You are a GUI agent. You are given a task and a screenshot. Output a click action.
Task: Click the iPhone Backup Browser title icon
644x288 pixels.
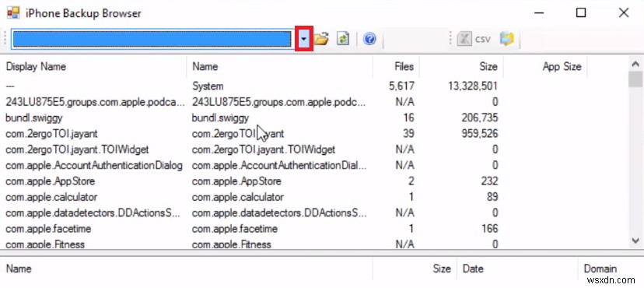pos(13,12)
